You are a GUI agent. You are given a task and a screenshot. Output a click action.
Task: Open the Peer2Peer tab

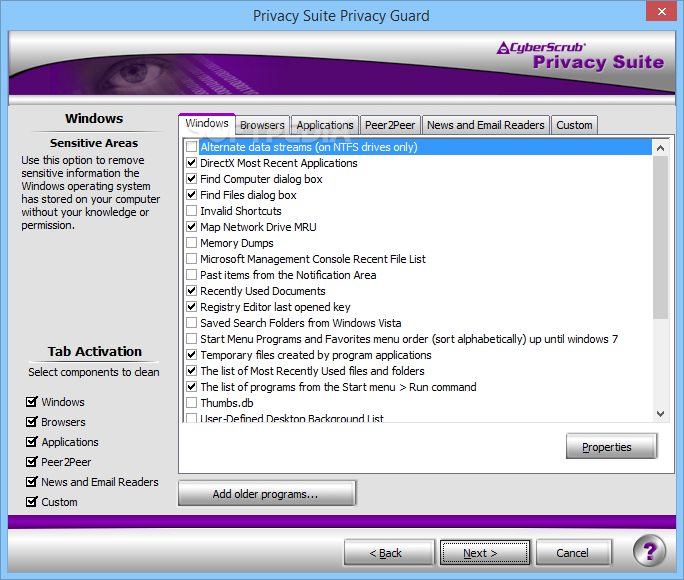tap(390, 125)
